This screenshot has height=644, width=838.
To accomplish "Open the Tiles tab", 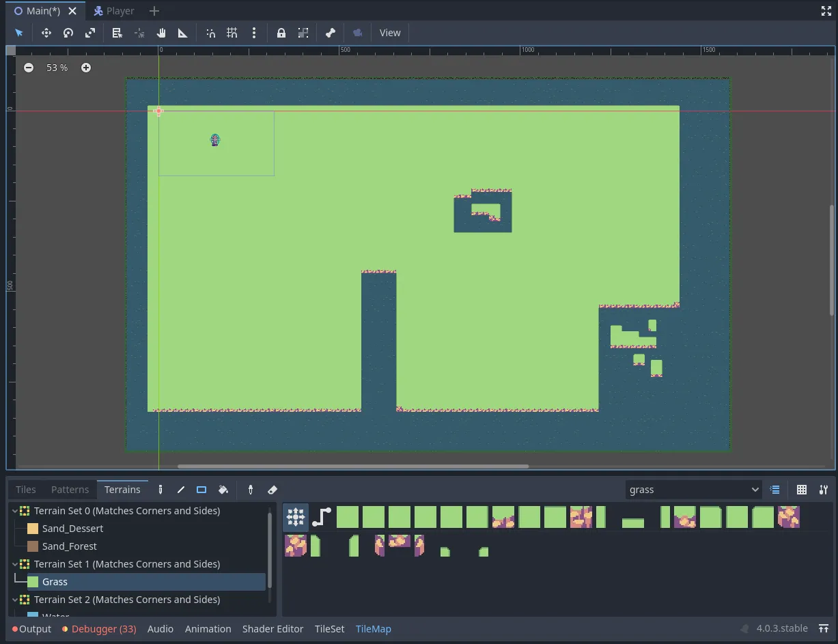I will [x=26, y=490].
